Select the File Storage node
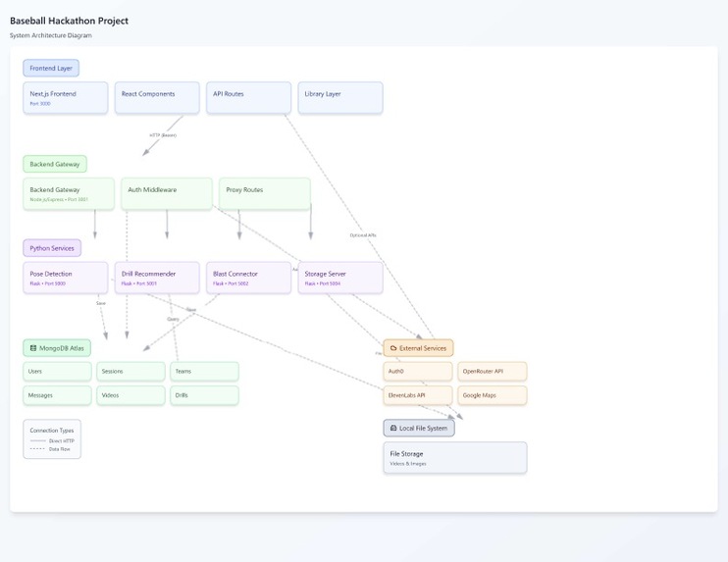728x562 pixels. pyautogui.click(x=455, y=458)
